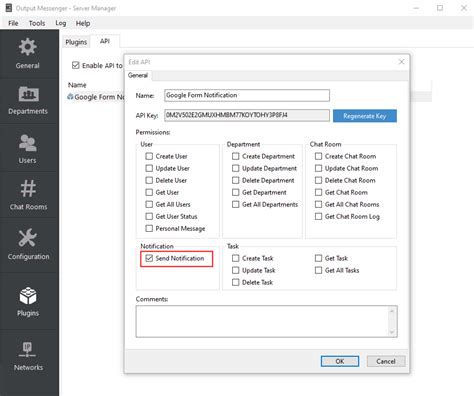Open the Networks section in sidebar

(x=28, y=356)
